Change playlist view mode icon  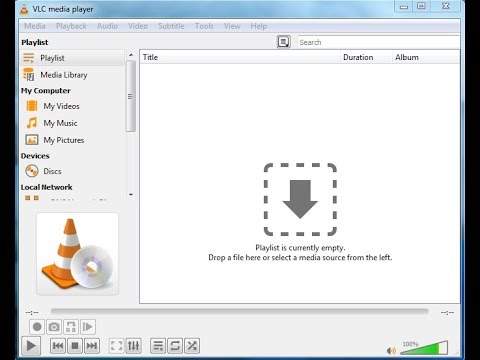coord(284,42)
